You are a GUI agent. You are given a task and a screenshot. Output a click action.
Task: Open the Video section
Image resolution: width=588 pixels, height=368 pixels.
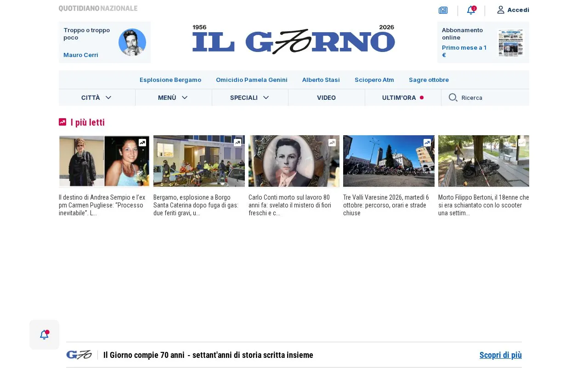pos(326,98)
